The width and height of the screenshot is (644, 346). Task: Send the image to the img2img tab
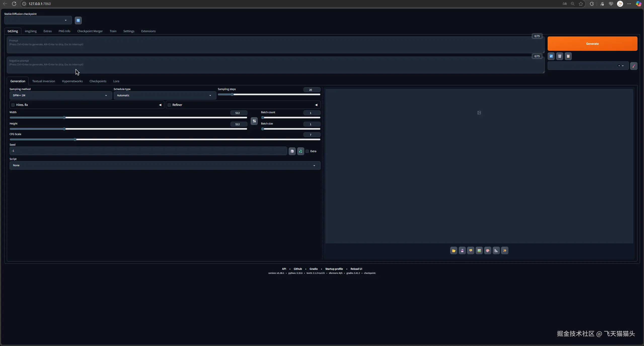click(479, 250)
